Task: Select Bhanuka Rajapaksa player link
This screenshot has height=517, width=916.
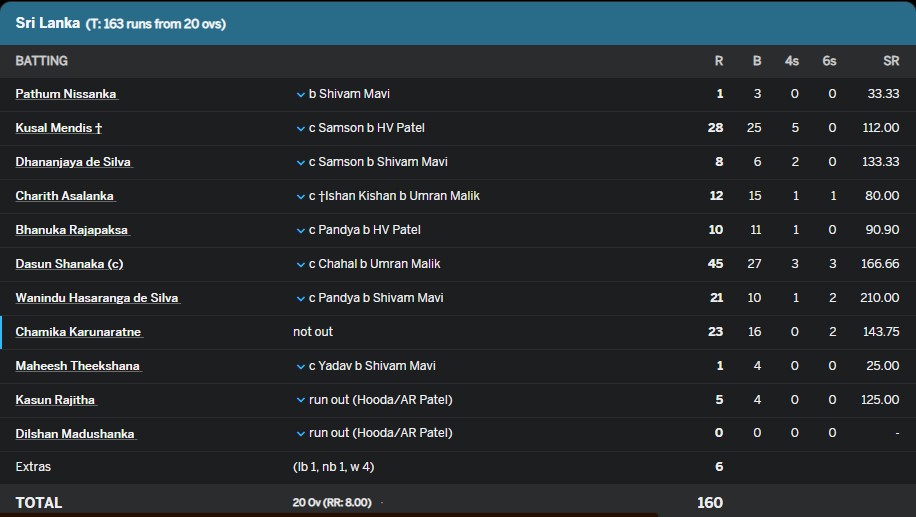Action: pyautogui.click(x=72, y=230)
